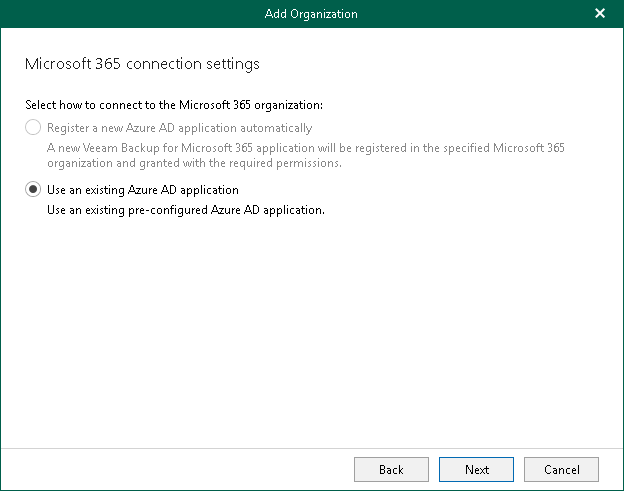624x491 pixels.
Task: Cancel the Add Organization wizard
Action: click(x=561, y=469)
